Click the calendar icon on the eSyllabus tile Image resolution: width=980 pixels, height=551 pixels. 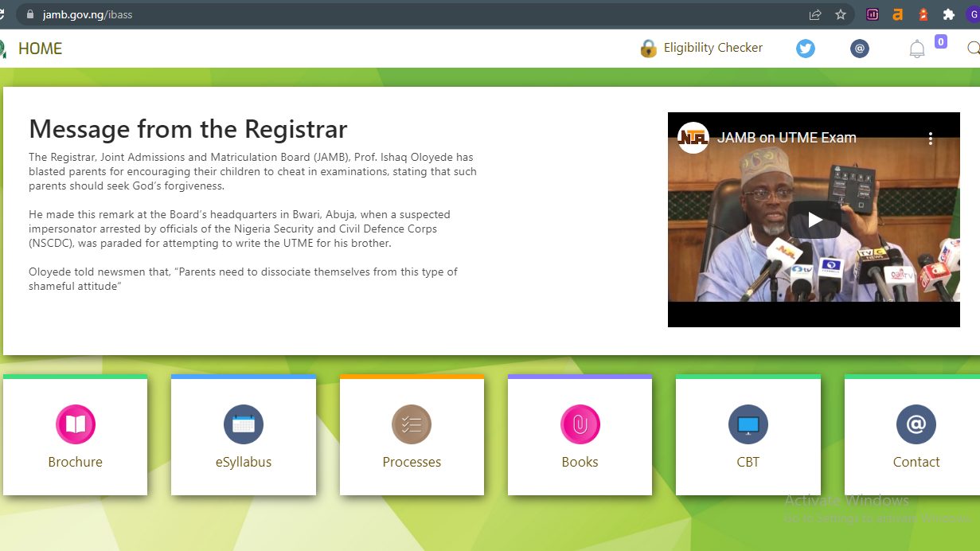(x=243, y=424)
